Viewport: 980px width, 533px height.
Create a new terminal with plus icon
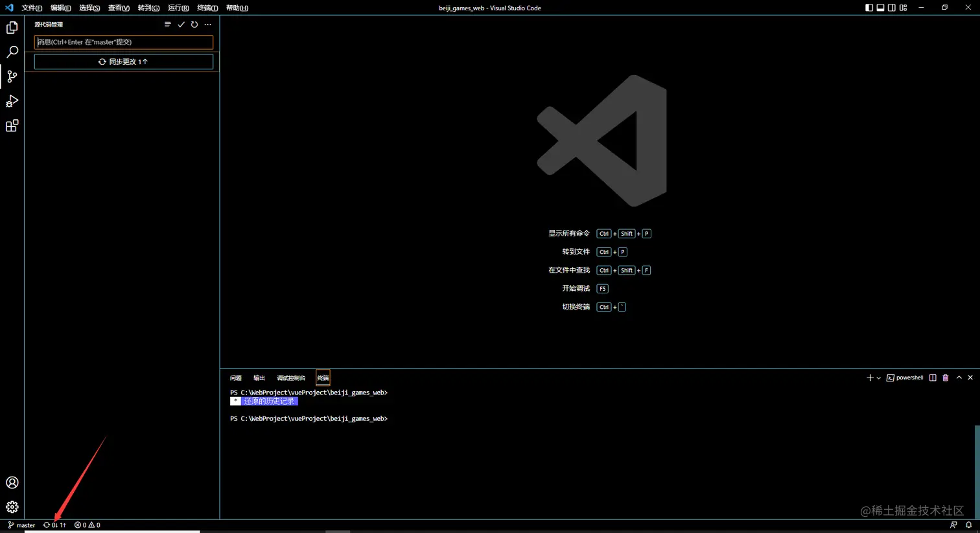870,378
